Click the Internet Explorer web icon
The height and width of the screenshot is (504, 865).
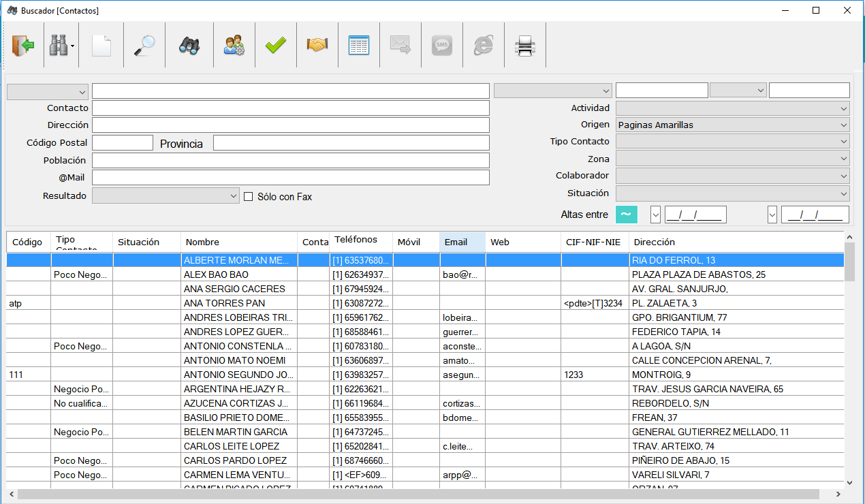(x=484, y=46)
